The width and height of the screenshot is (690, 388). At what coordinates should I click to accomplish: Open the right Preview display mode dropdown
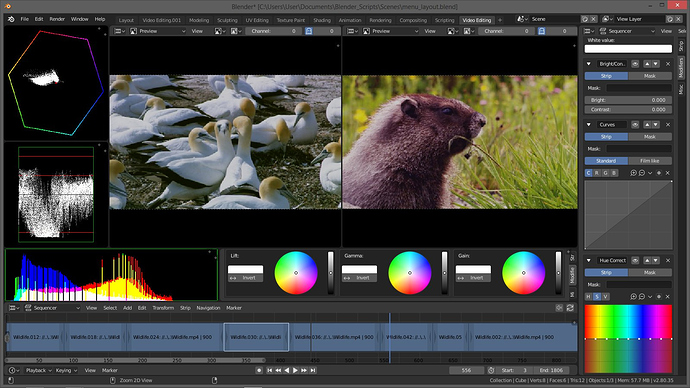coord(391,31)
